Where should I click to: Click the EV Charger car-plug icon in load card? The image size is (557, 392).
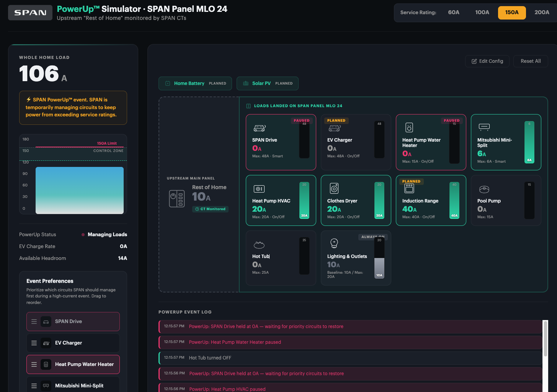[335, 128]
